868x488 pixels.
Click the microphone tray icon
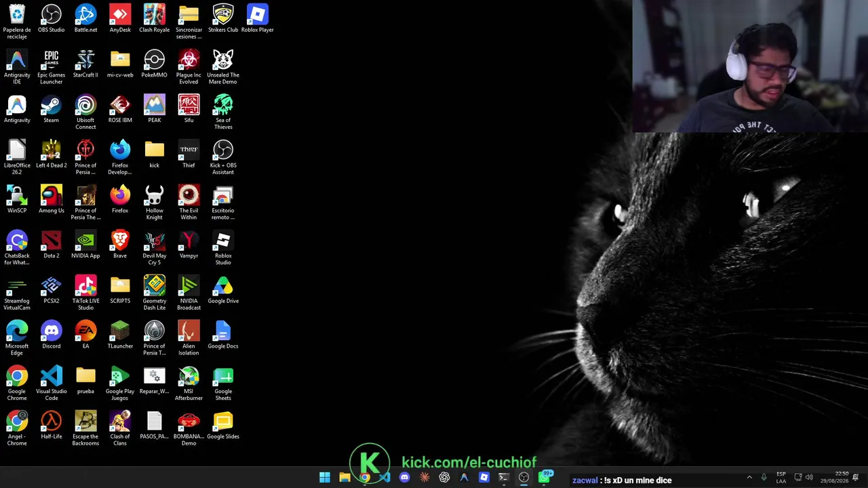pyautogui.click(x=764, y=478)
